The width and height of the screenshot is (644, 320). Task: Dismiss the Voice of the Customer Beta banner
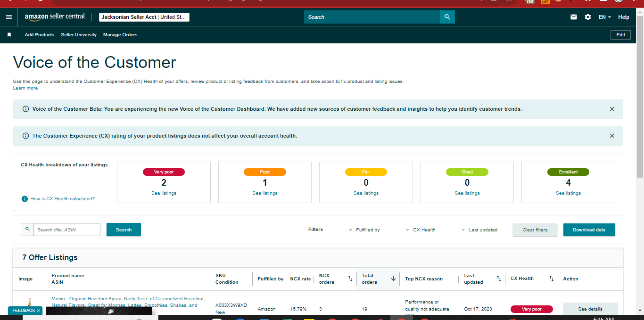point(612,109)
